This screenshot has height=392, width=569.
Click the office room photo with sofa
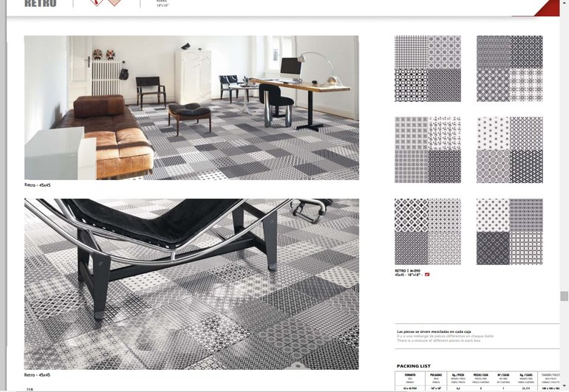pyautogui.click(x=191, y=108)
